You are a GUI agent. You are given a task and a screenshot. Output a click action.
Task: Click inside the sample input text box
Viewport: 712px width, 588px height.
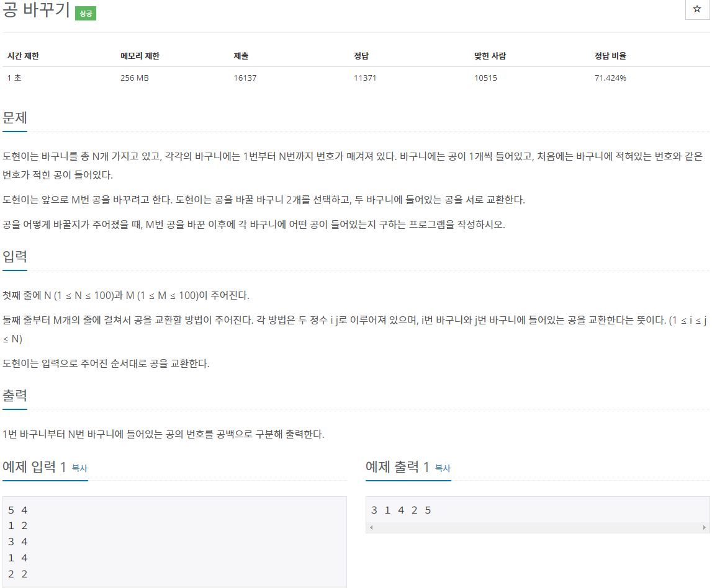click(174, 540)
